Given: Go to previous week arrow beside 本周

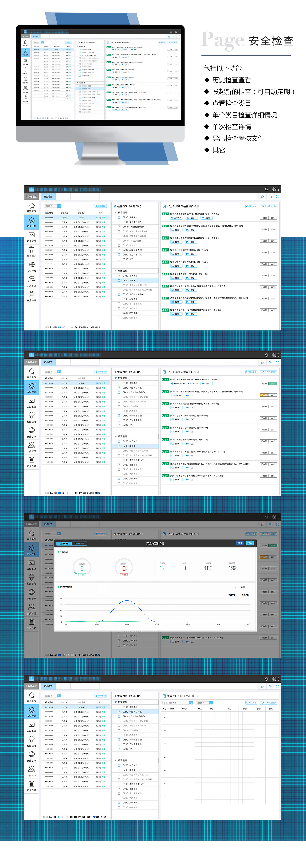Looking at the screenshot, I should (x=235, y=587).
